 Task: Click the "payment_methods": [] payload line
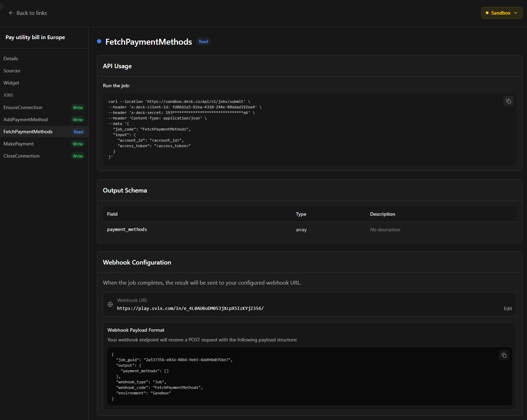[x=145, y=371]
